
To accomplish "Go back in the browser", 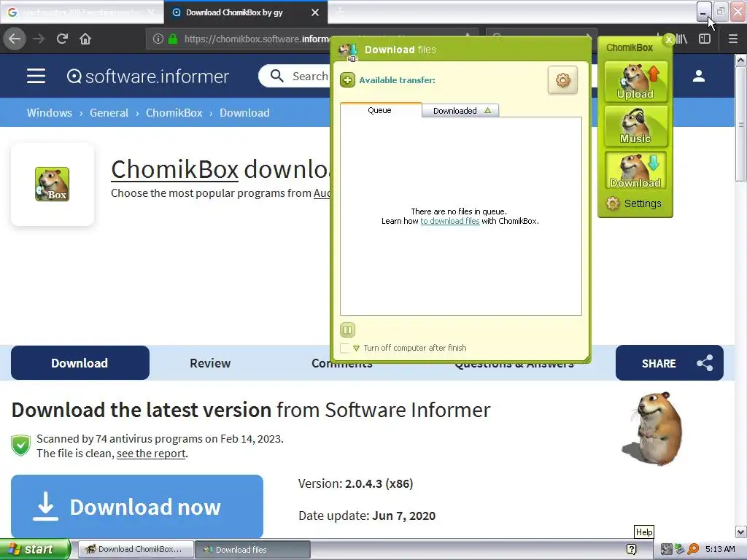I will [15, 39].
